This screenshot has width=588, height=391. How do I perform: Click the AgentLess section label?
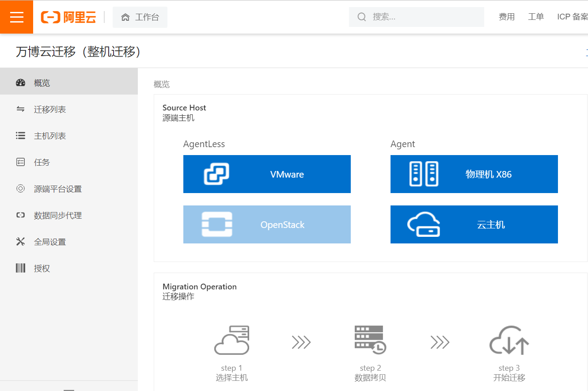tap(204, 144)
